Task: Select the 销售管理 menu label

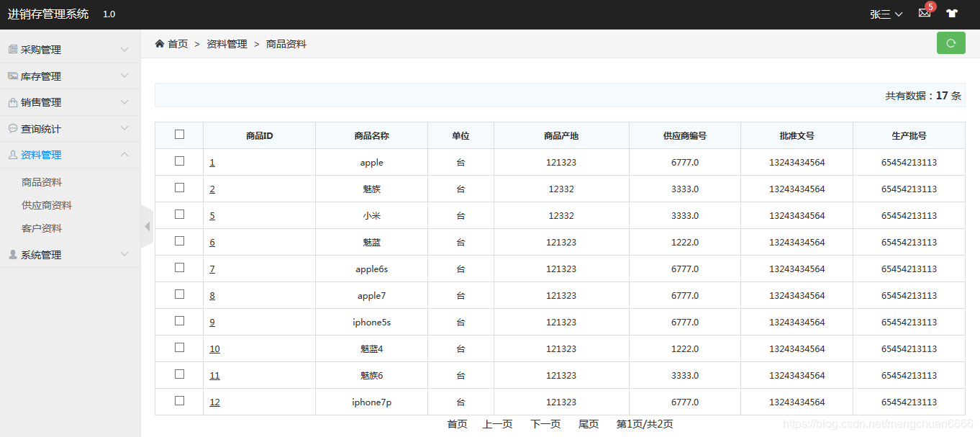Action: 41,102
